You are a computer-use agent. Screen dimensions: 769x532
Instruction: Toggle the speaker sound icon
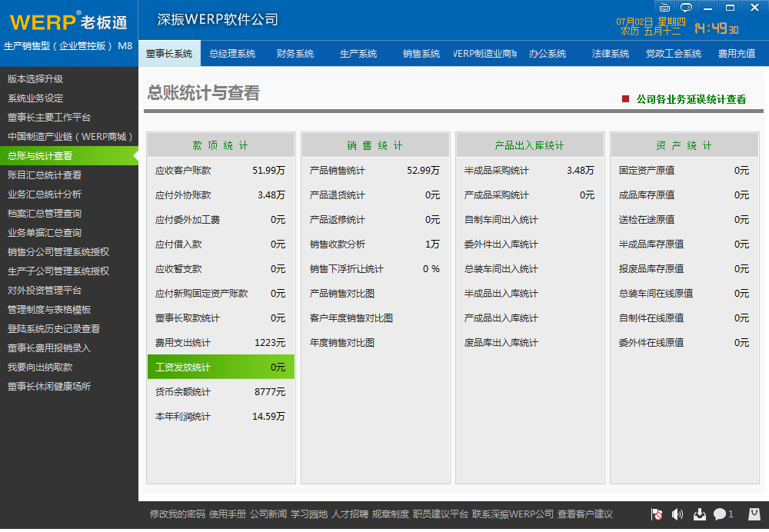click(x=677, y=514)
